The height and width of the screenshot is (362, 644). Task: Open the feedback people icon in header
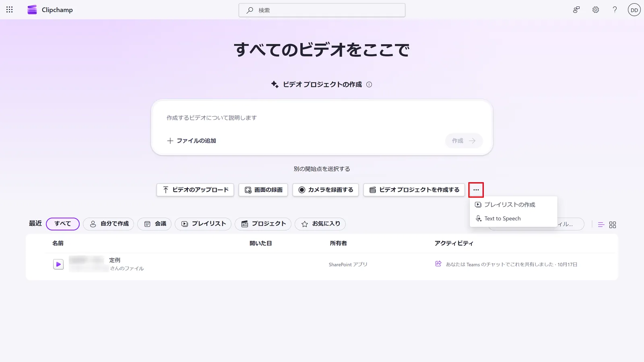point(576,10)
